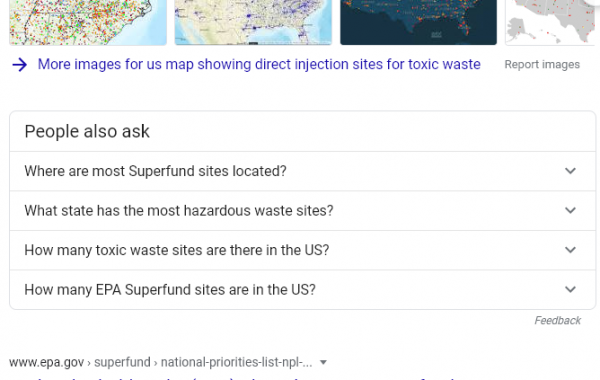Expand chevron for most hazardous waste sites question
Screen dimensions: 600x380
pos(570,210)
